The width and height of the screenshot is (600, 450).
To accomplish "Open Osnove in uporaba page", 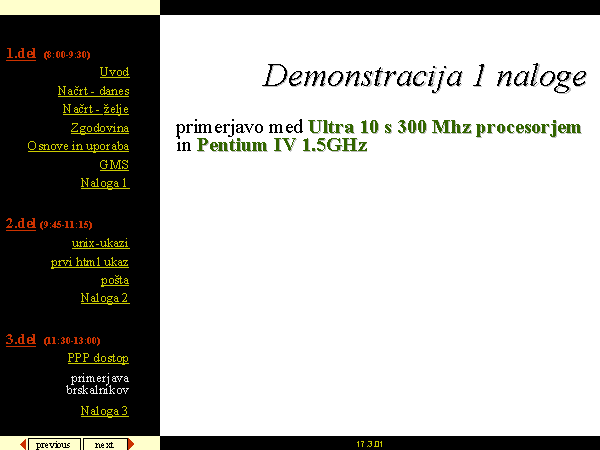I will point(78,146).
